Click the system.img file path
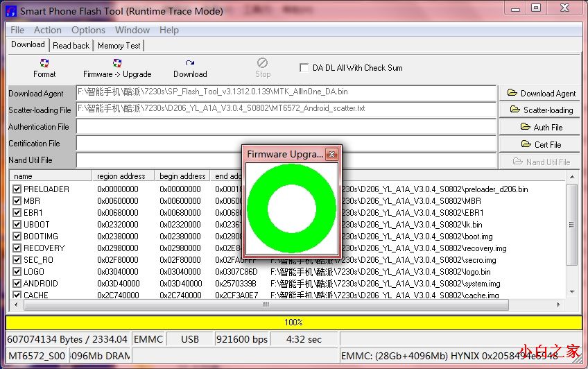 385,284
